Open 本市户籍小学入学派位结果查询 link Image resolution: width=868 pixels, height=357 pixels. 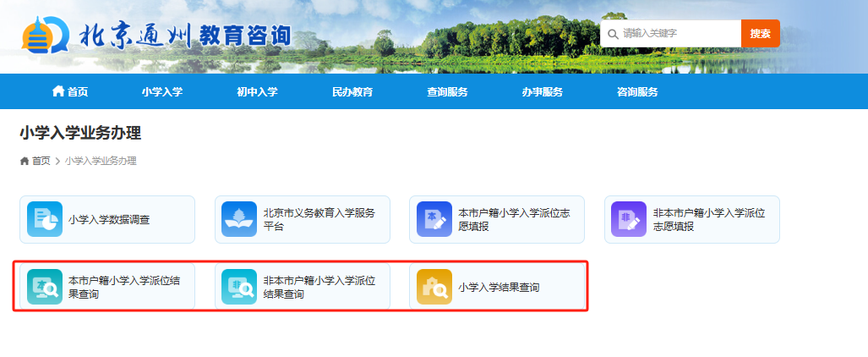tap(107, 287)
